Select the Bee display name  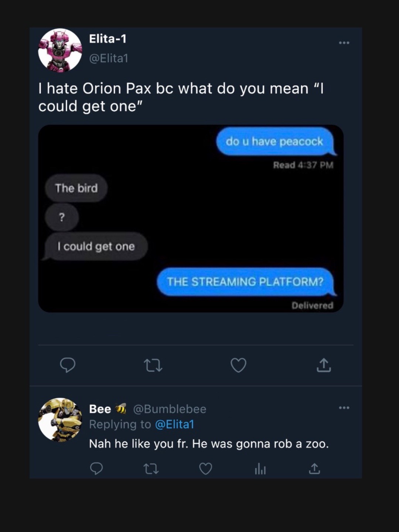100,409
